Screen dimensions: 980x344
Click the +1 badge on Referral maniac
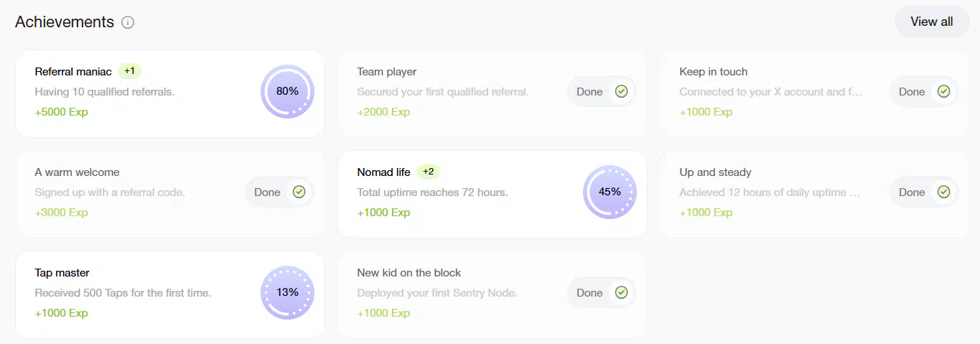pos(129,71)
